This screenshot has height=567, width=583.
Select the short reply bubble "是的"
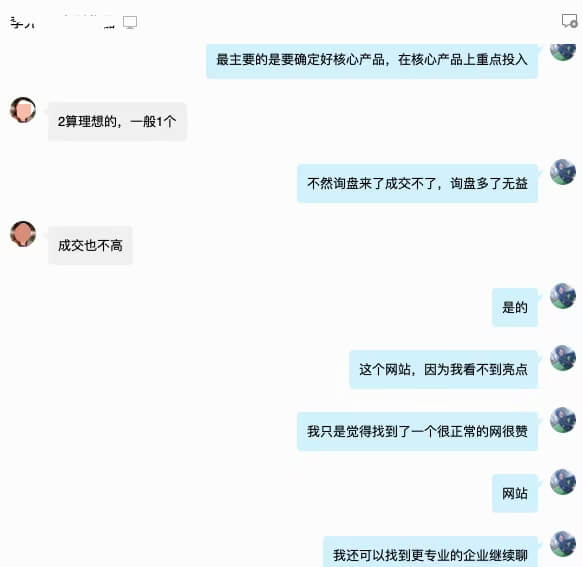point(515,307)
